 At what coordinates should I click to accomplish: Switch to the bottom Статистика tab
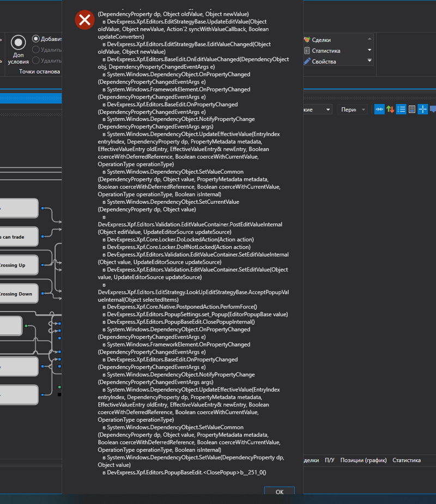click(406, 460)
